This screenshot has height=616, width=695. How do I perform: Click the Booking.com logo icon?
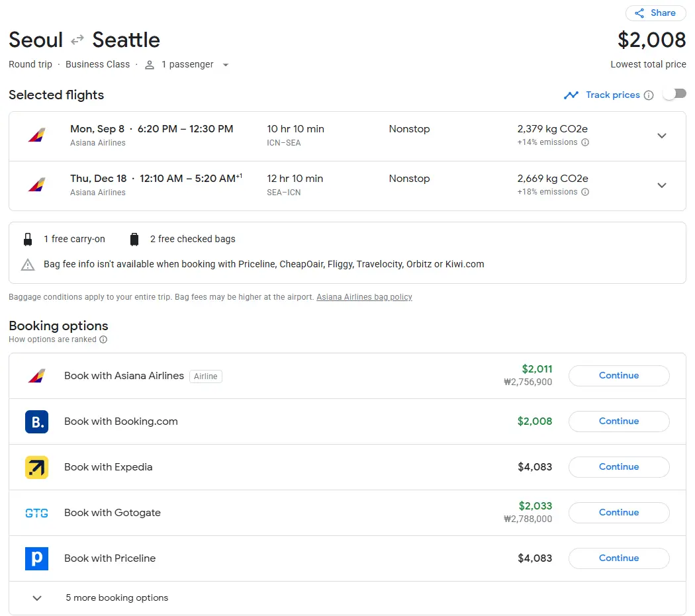pos(37,421)
